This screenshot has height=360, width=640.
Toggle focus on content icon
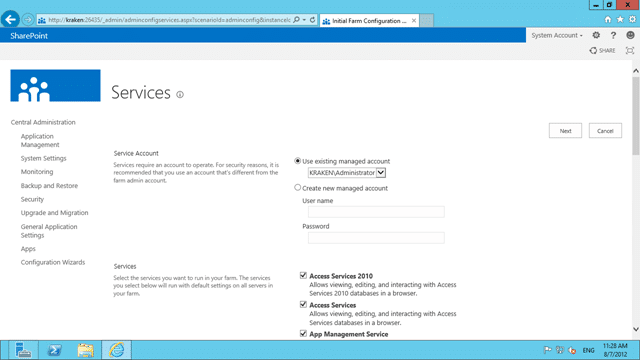630,50
